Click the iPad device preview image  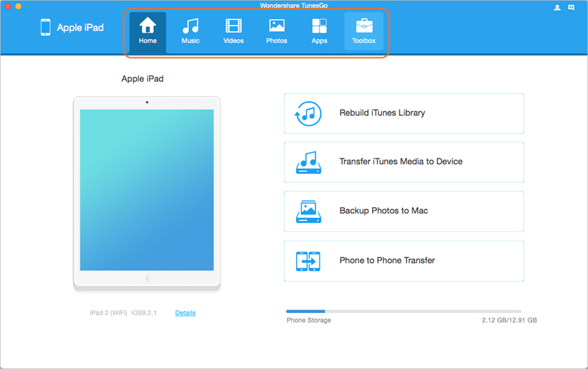pyautogui.click(x=147, y=191)
